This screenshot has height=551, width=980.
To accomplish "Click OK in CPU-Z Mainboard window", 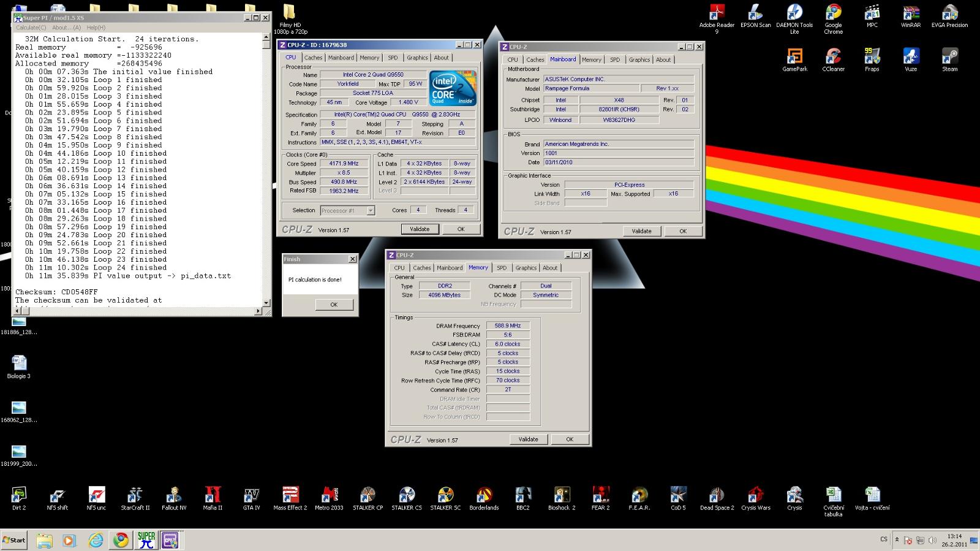I will 682,231.
